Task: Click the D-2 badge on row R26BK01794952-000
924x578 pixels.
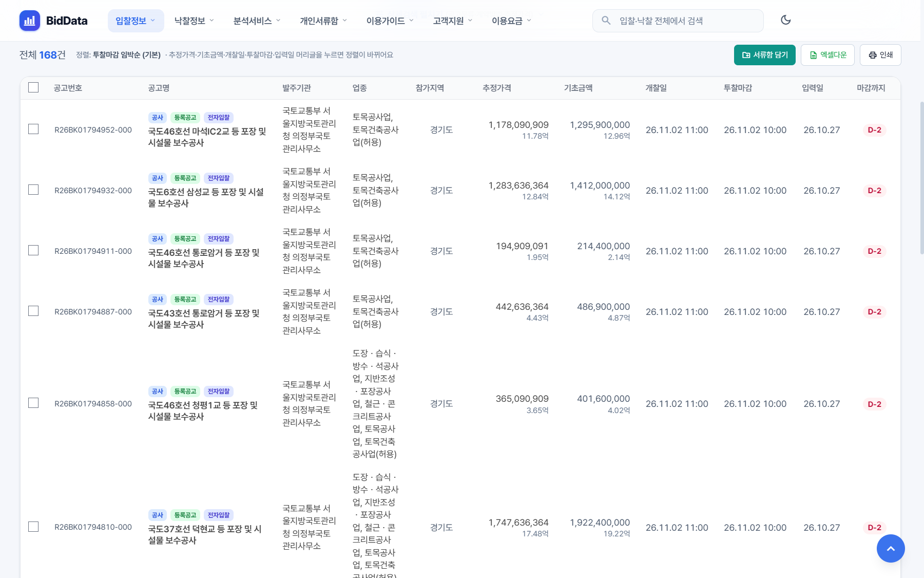Action: pos(874,130)
